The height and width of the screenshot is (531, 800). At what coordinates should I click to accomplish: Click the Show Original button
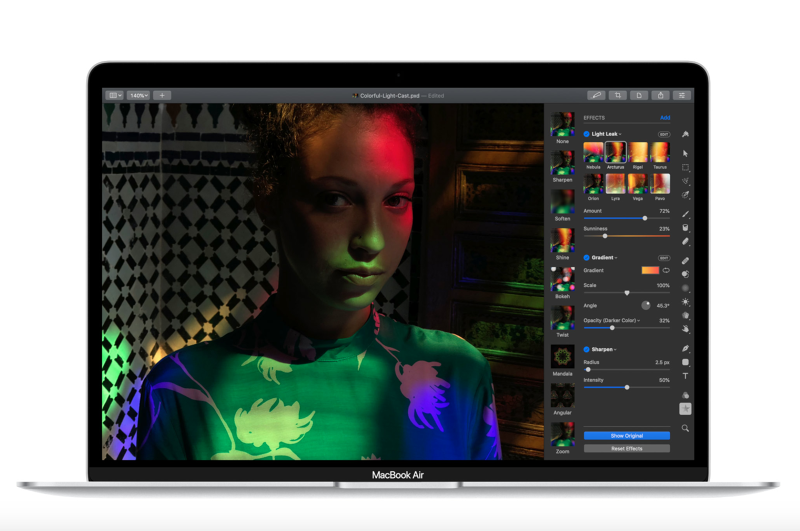[x=626, y=436]
